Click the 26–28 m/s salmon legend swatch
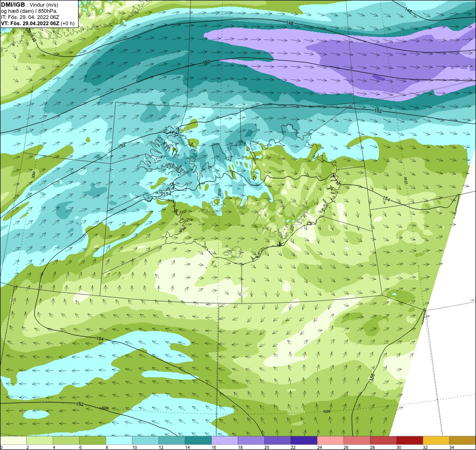Image resolution: width=476 pixels, height=450 pixels. 357,440
